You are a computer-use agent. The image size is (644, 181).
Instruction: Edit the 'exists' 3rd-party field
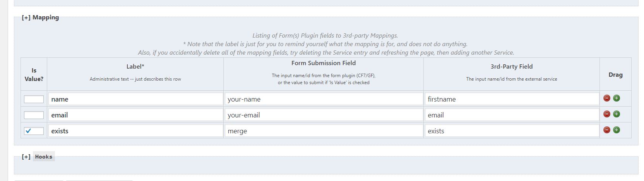click(512, 131)
